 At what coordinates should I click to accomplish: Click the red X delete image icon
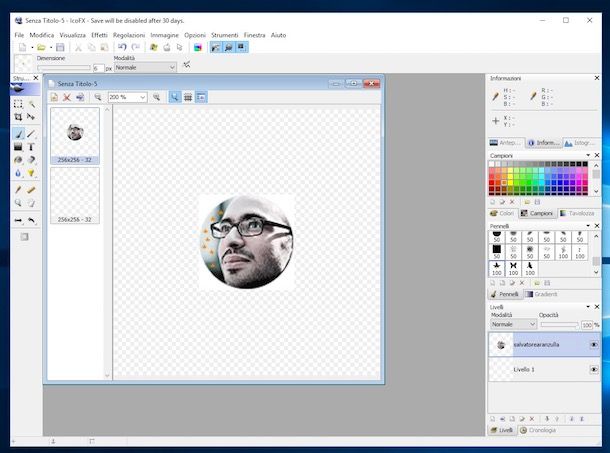67,97
